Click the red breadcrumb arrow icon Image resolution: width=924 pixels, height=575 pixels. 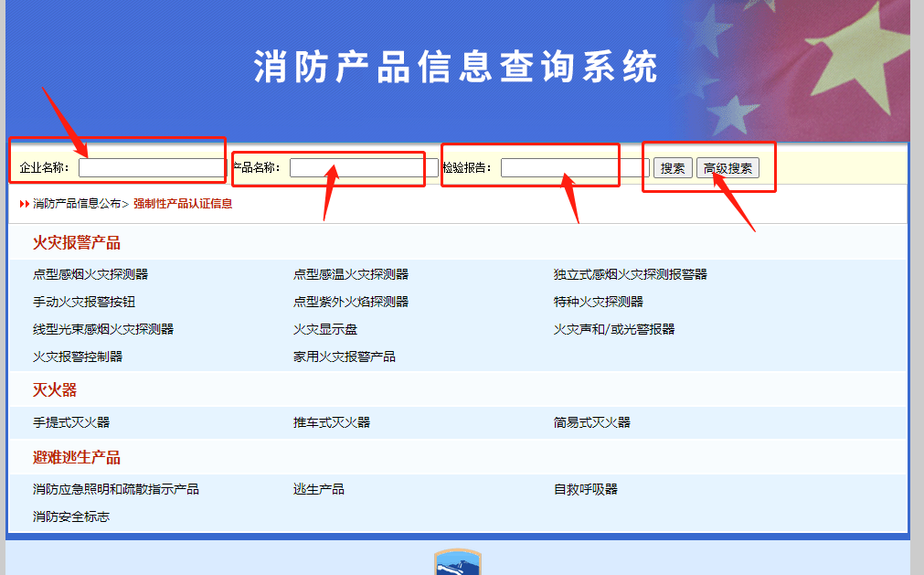(22, 204)
